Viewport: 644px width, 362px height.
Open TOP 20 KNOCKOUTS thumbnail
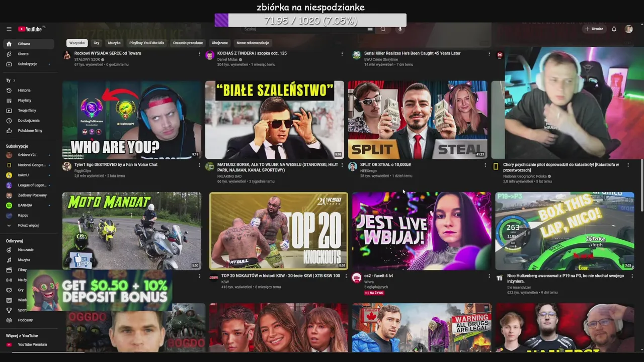(x=279, y=231)
